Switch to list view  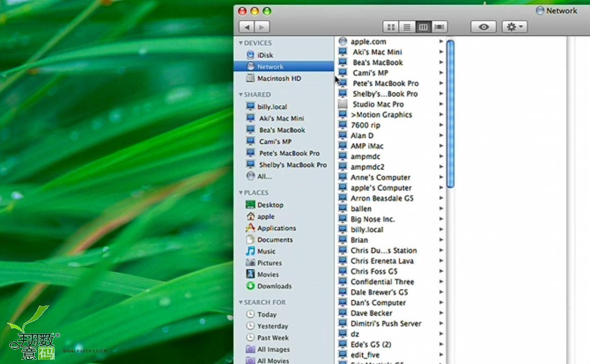click(x=407, y=27)
